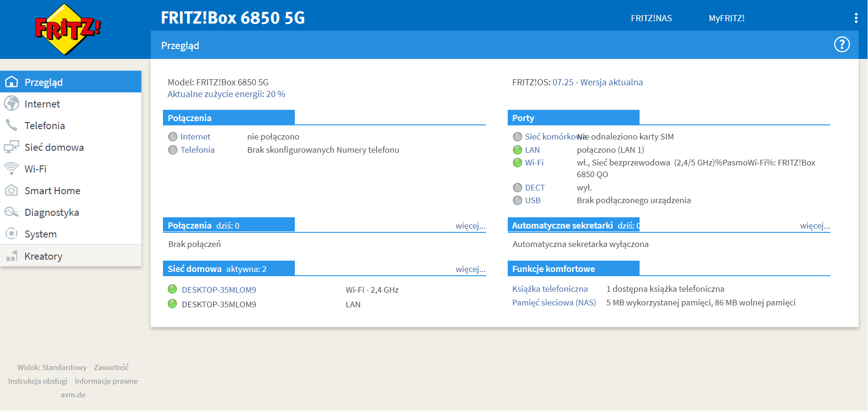Click the Wi-Fi signal sidebar icon
This screenshot has height=411, width=868.
tap(11, 169)
